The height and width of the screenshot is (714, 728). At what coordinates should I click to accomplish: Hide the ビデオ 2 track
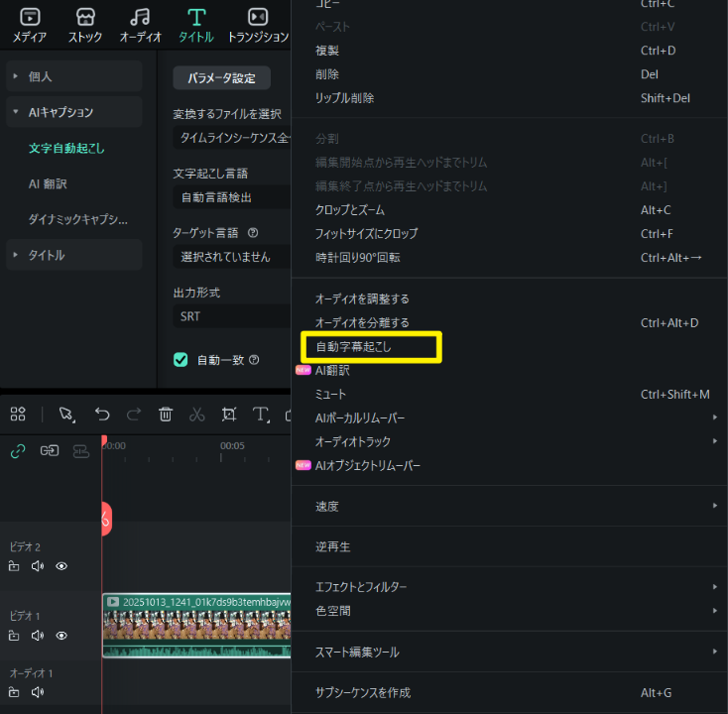pyautogui.click(x=61, y=566)
